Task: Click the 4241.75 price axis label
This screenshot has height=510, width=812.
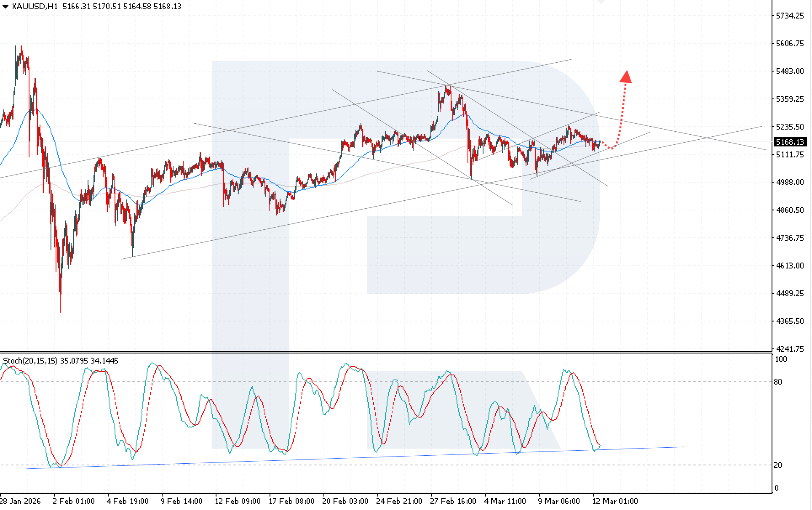Action: coord(790,349)
